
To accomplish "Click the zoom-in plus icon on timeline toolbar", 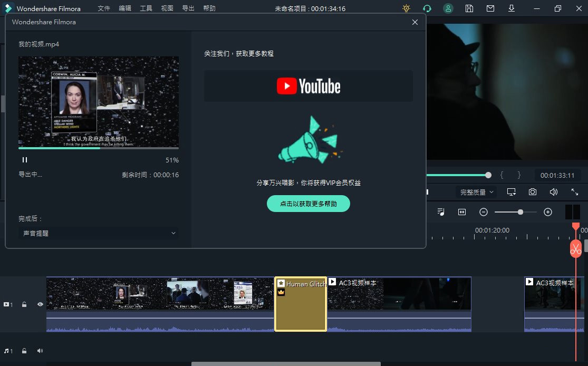I will (547, 211).
